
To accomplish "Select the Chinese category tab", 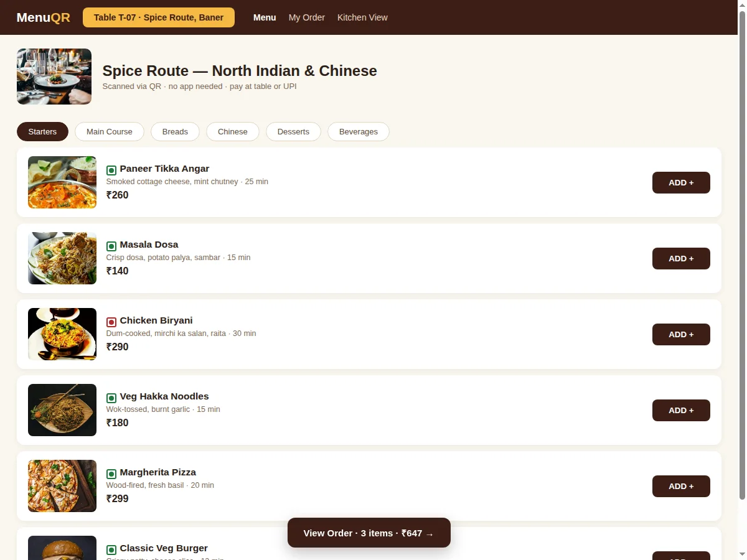I will 233,132.
